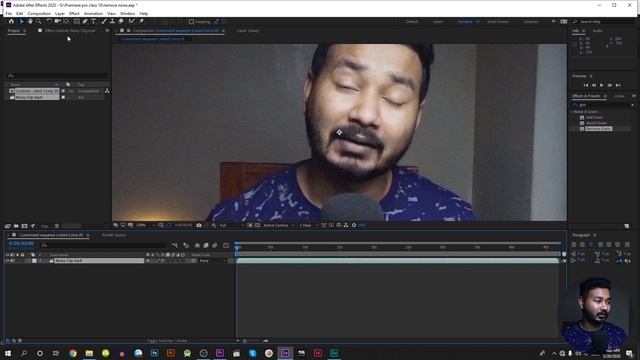640x360 pixels.
Task: Open the File menu
Action: coord(9,13)
